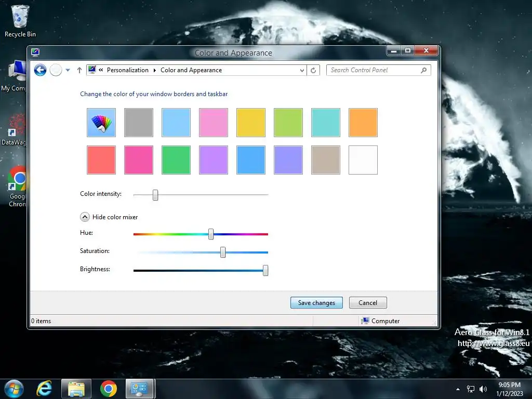Choose the lavender periwinkle color swatch
The image size is (532, 399).
[x=288, y=160]
